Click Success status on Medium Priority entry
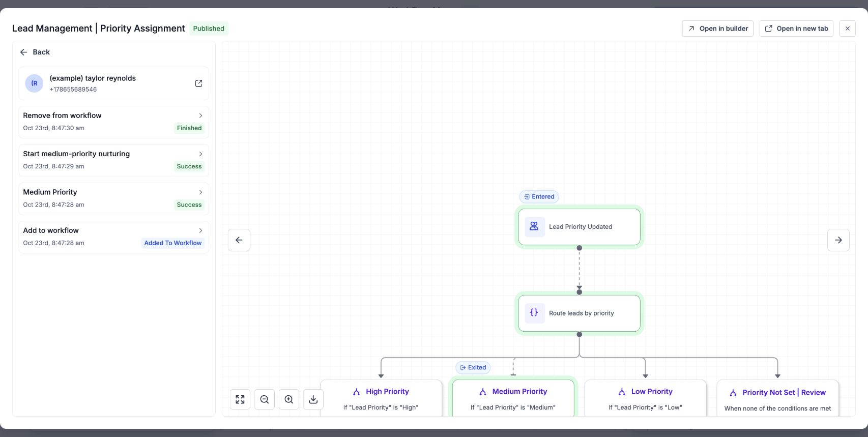 [x=189, y=205]
